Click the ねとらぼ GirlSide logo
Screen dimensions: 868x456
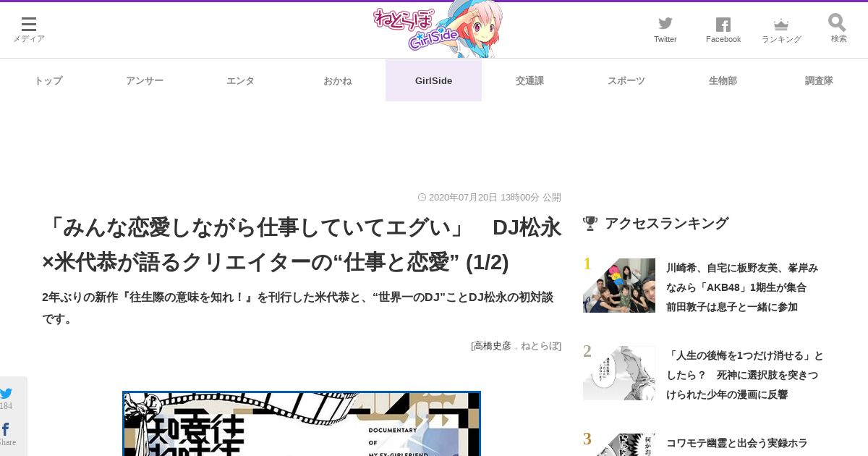438,29
